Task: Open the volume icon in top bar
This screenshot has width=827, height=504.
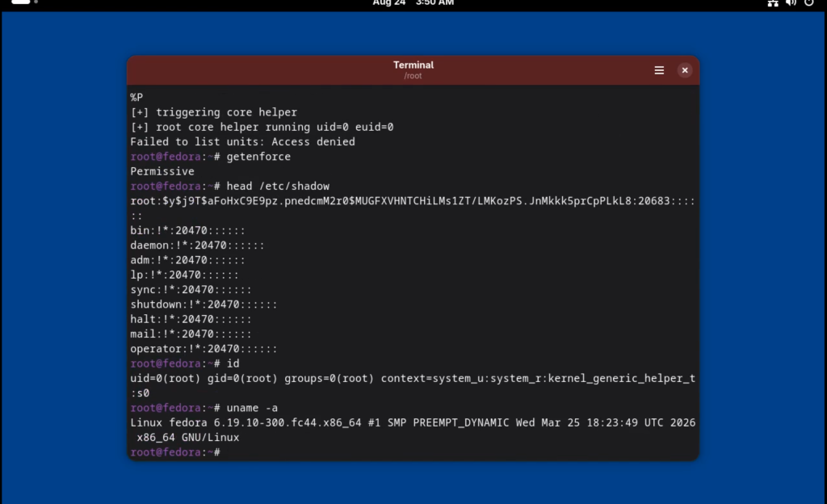Action: 791,2
